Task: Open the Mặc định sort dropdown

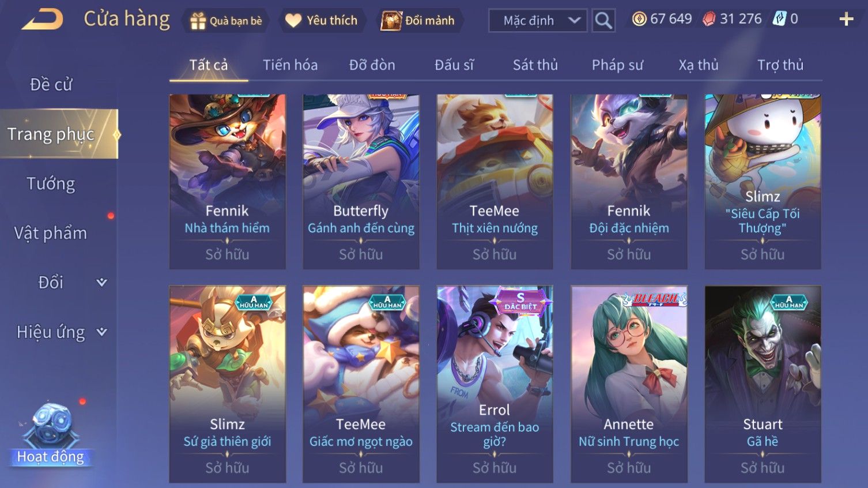Action: point(538,21)
